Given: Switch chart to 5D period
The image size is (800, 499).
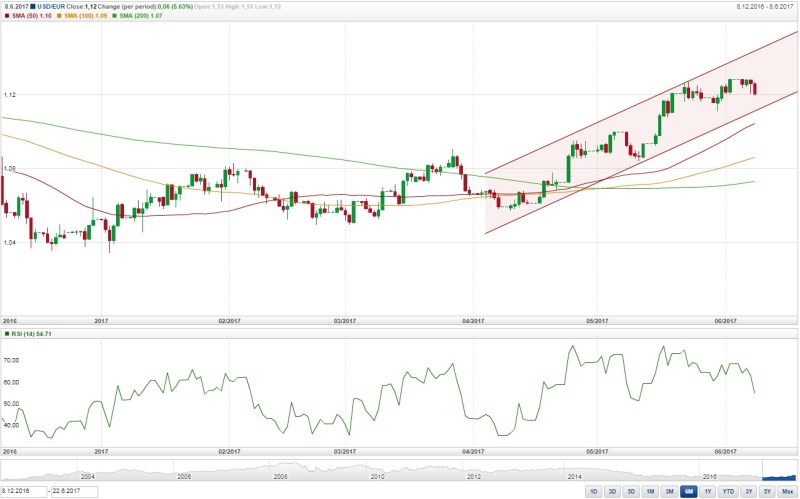Looking at the screenshot, I should 631,492.
